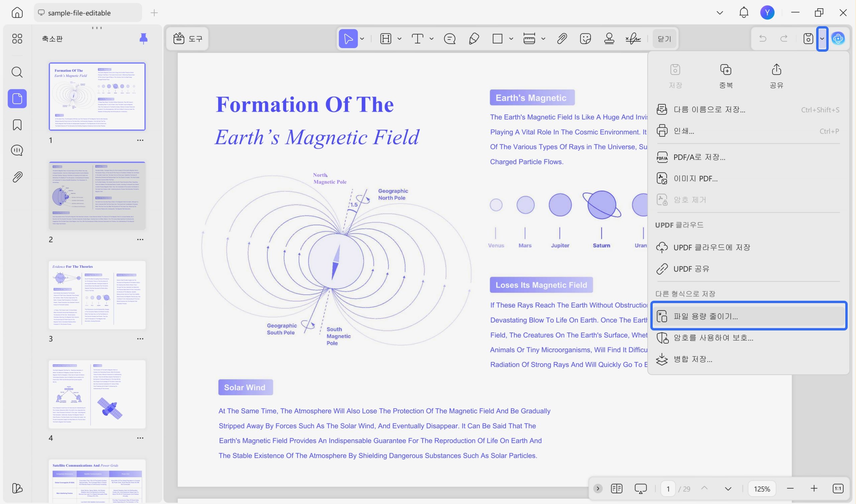
Task: Open notifications bell
Action: pyautogui.click(x=744, y=13)
